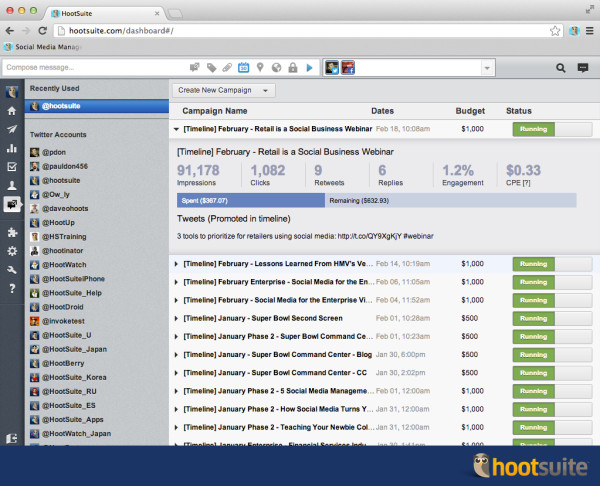Click the profile avatar atop the sidebar
Image resolution: width=600 pixels, height=486 pixels.
12,92
